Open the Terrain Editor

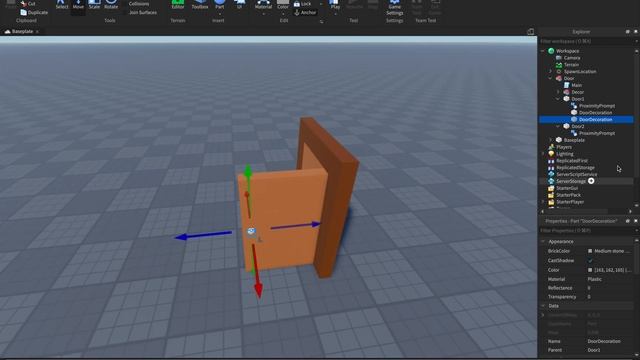pos(178,5)
